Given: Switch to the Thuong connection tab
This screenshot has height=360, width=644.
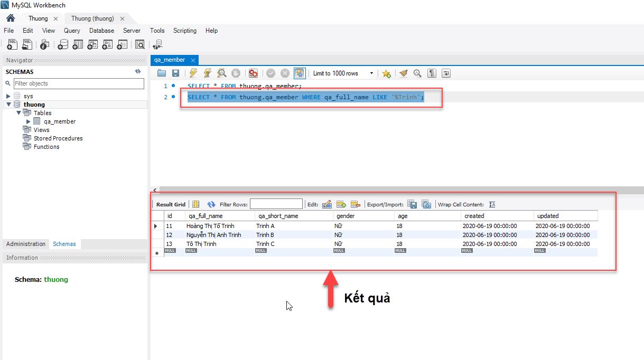Looking at the screenshot, I should point(38,18).
